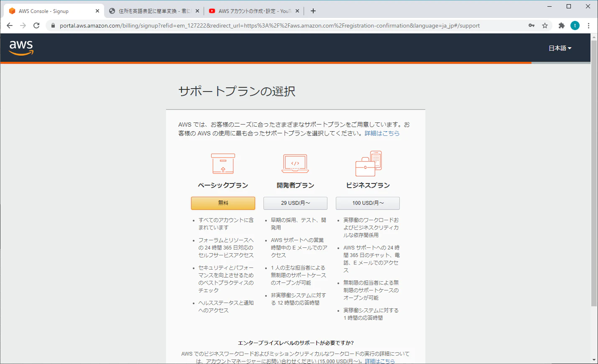
Task: Go forward in browser history
Action: [x=23, y=25]
